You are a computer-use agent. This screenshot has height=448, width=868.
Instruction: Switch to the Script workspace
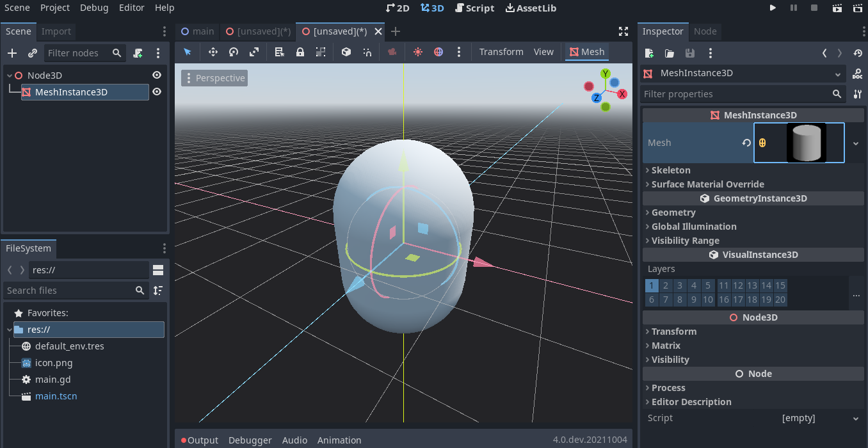click(474, 8)
